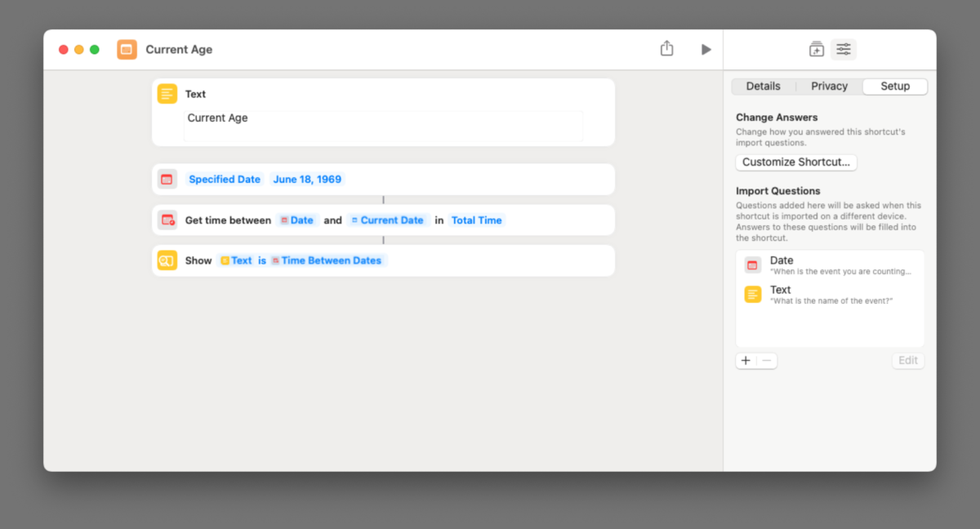Click the yellow Text action icon
Image resolution: width=980 pixels, height=529 pixels.
click(x=167, y=94)
